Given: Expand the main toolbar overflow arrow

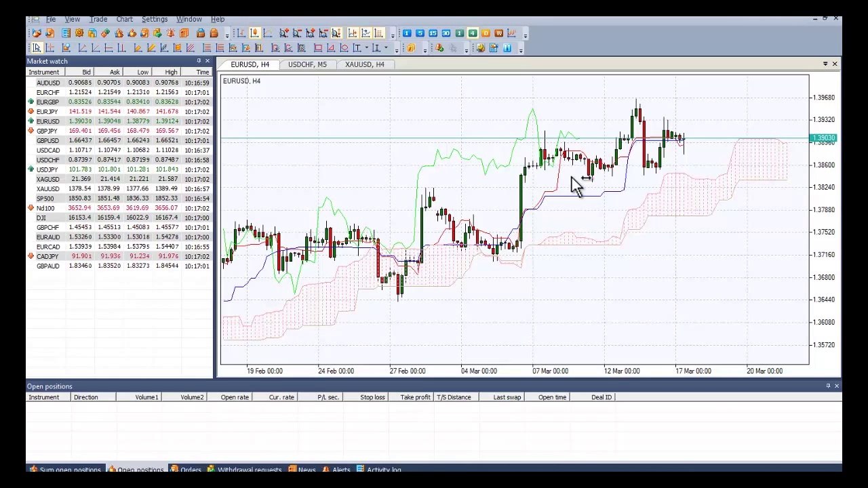Looking at the screenshot, I should 226,35.
